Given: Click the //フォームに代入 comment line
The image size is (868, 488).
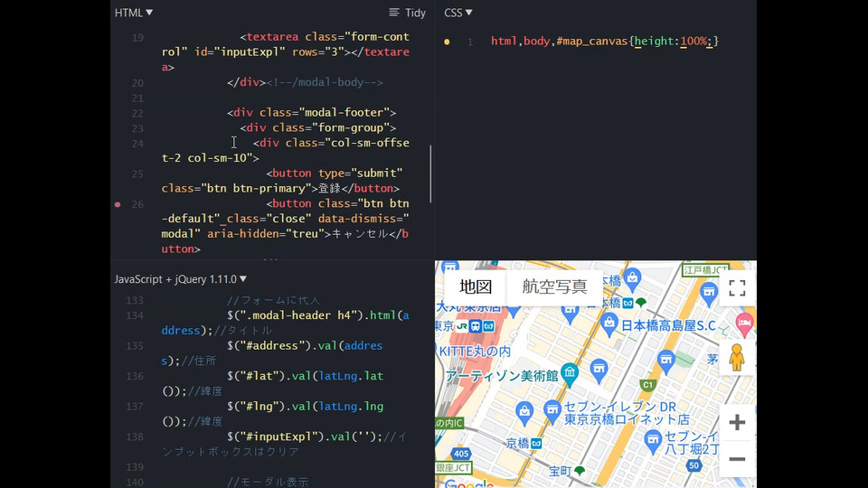Looking at the screenshot, I should (x=273, y=300).
